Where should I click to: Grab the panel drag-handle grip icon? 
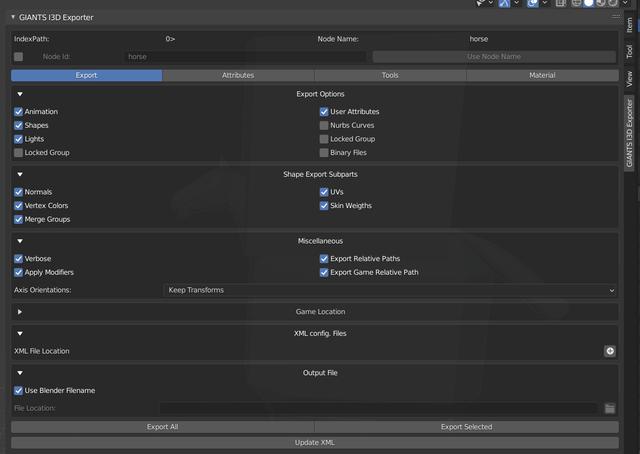pyautogui.click(x=616, y=16)
